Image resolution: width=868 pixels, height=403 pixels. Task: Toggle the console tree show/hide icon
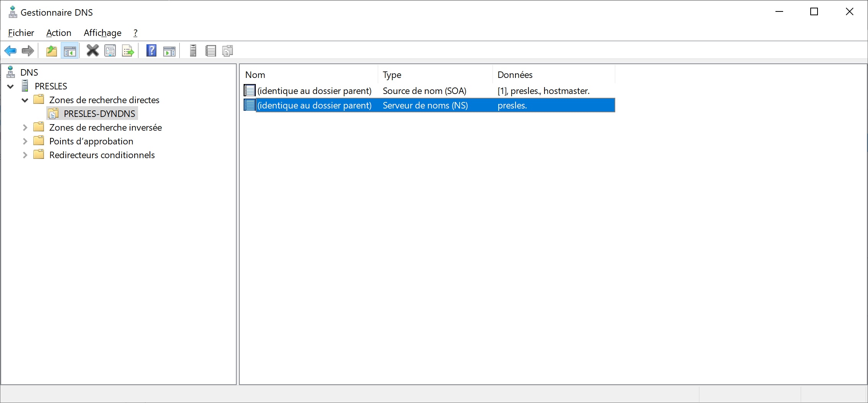[x=70, y=50]
